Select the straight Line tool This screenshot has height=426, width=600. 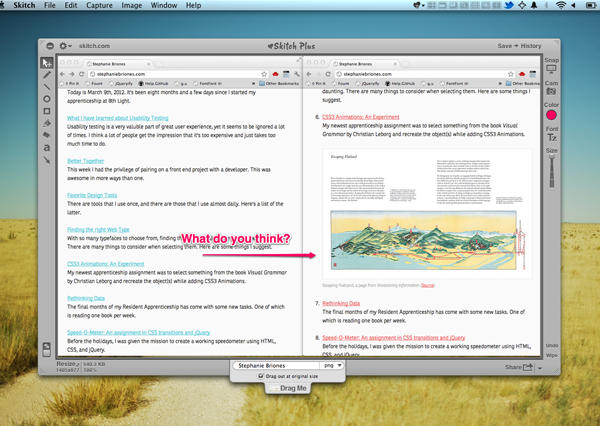pos(47,87)
